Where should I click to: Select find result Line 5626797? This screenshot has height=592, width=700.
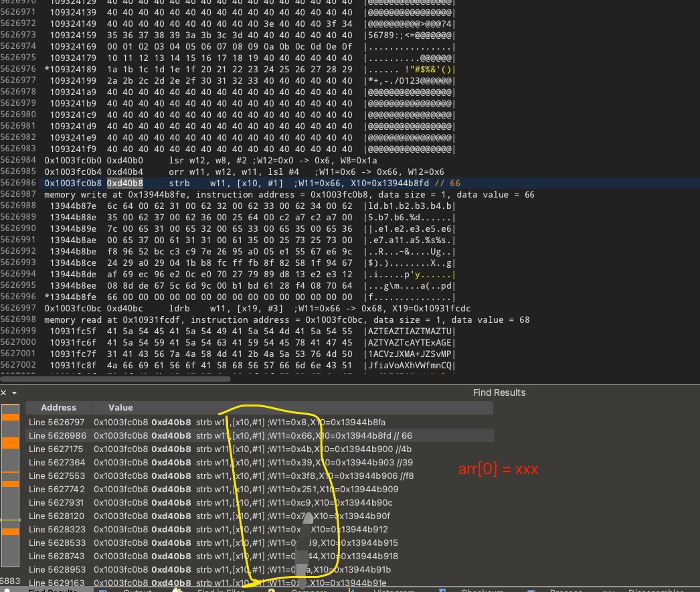coord(260,422)
